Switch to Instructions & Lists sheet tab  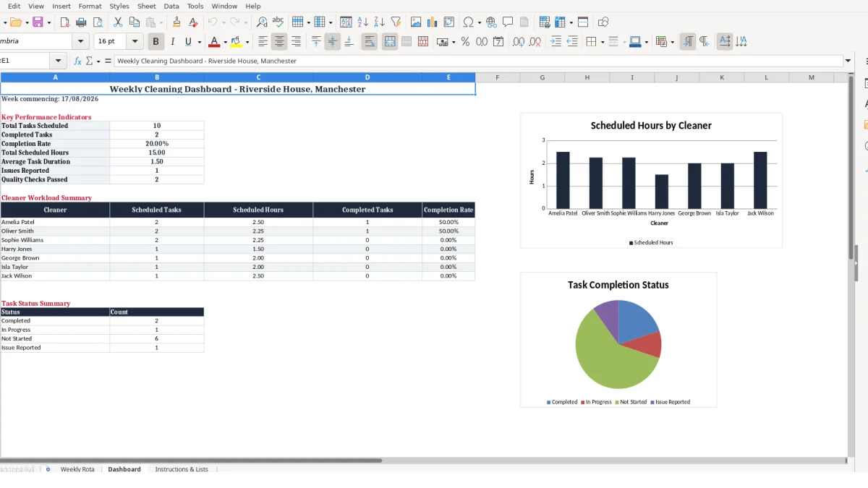tap(182, 469)
